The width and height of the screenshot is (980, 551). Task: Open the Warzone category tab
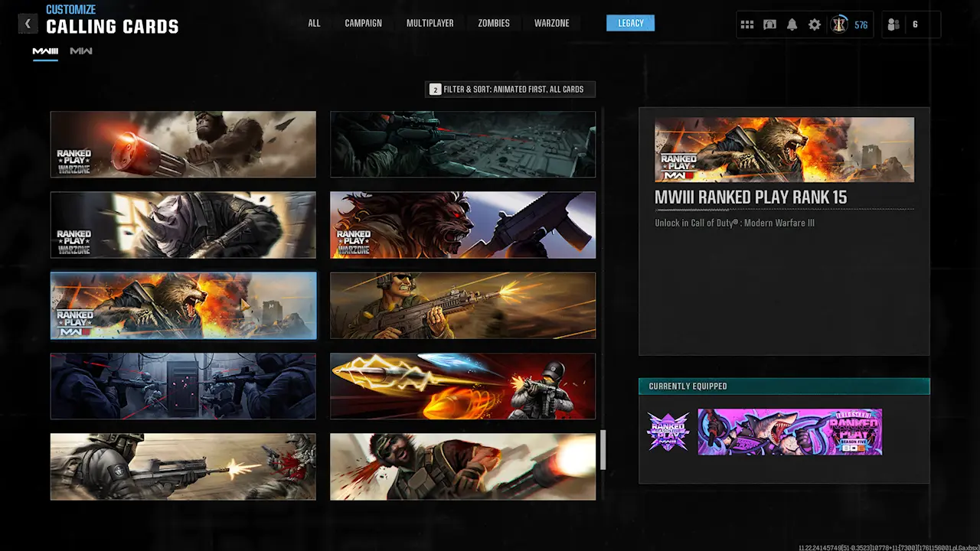(x=551, y=23)
